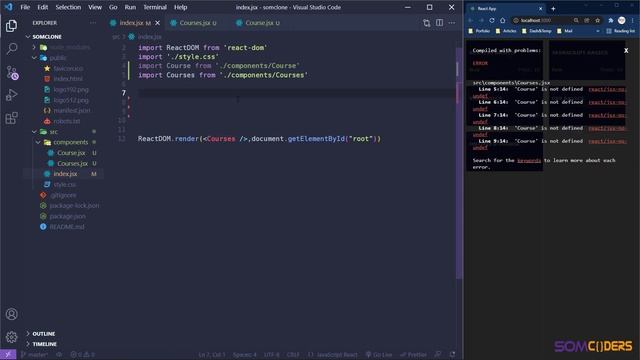Viewport: 640px width, 360px height.
Task: Open Courses.jsx in the file tree
Action: [72, 163]
